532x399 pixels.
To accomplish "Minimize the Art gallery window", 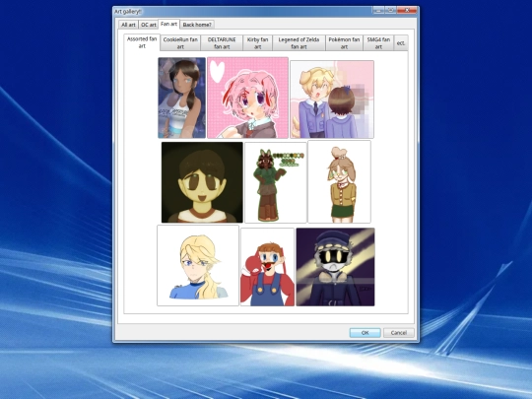I will [378, 10].
